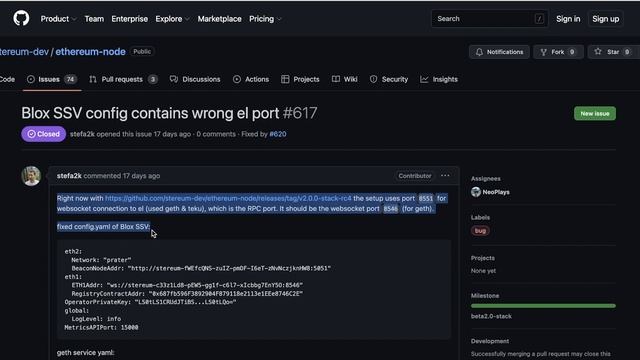Screen dimensions: 640x360
Task: Open stefa2k's name in the comment header
Action: [x=69, y=176]
